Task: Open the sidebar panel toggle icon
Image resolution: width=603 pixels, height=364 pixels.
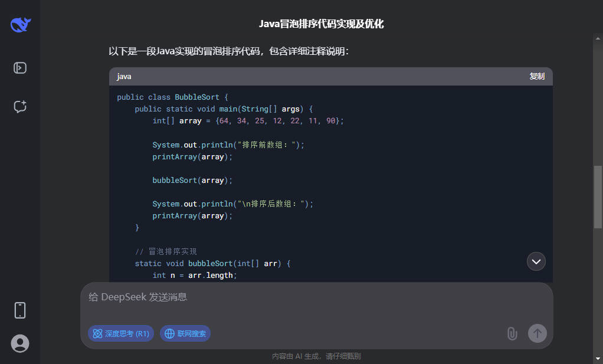Action: (x=20, y=68)
